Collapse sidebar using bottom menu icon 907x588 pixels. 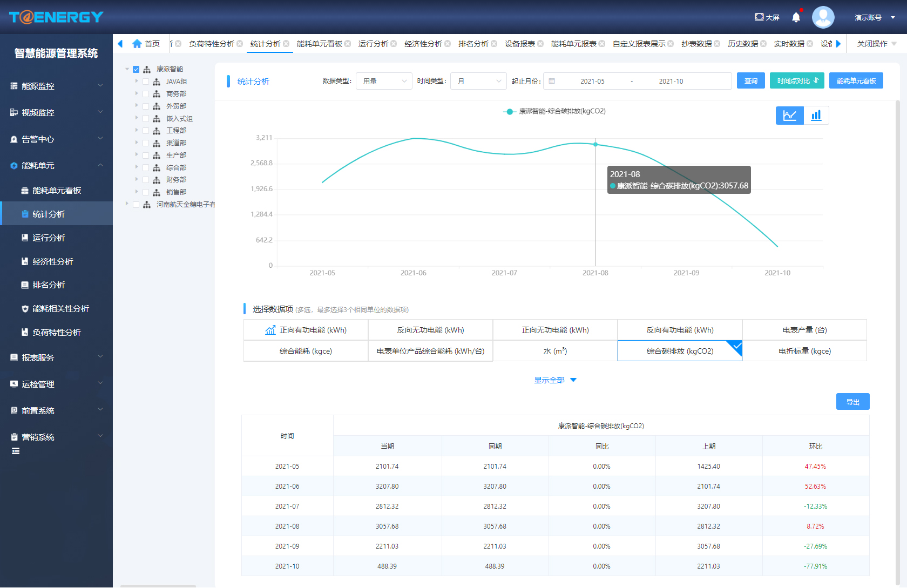click(16, 451)
